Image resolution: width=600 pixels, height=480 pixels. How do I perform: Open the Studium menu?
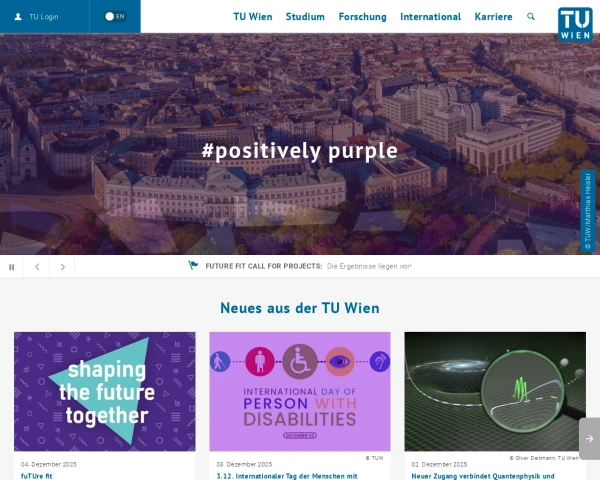pos(305,17)
